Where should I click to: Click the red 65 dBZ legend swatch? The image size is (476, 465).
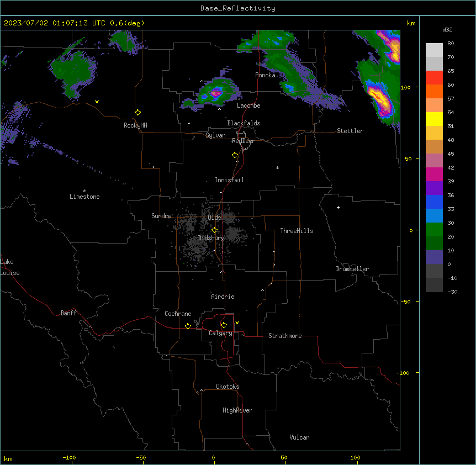(x=434, y=78)
